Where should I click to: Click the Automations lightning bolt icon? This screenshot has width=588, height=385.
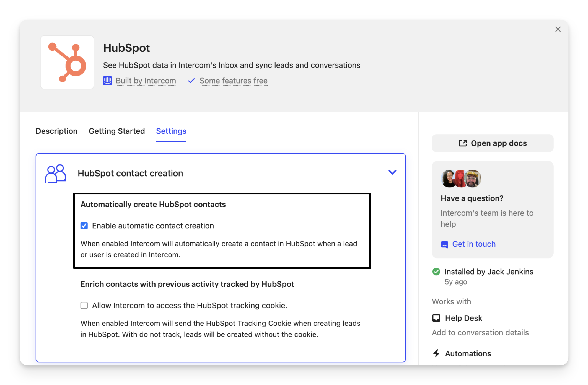pos(436,353)
